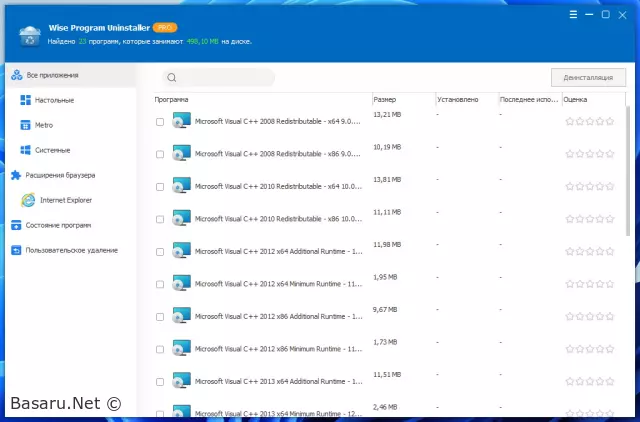The width and height of the screenshot is (640, 422).
Task: Click icon of Visual C++ 2010 x86 Redistributable
Action: 181,218
